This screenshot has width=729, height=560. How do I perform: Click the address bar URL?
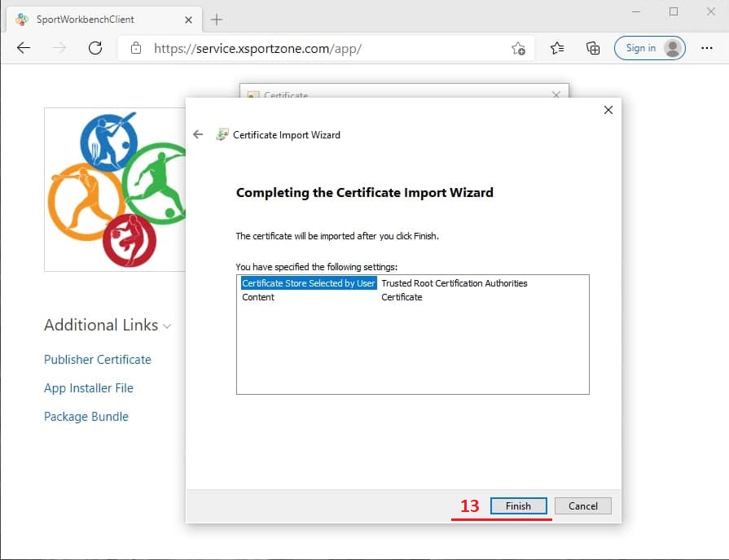pos(257,48)
